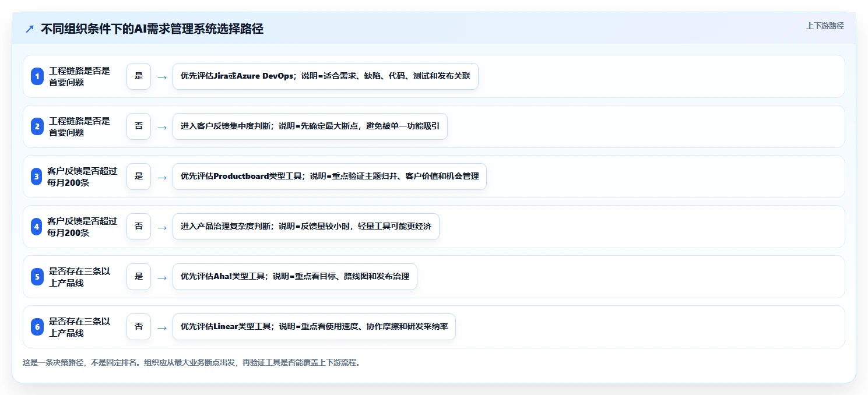Open the 进入客户反馈集中度判断 result box

pos(310,126)
